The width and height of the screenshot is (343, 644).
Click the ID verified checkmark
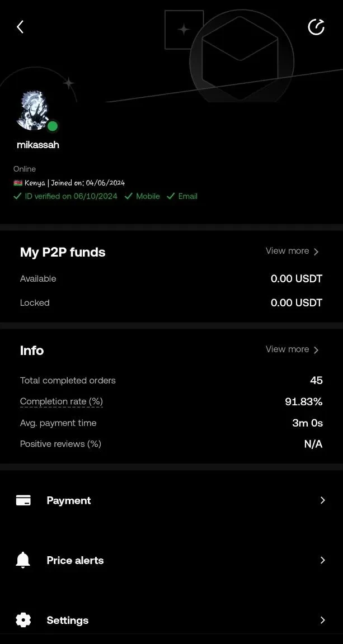[x=17, y=196]
